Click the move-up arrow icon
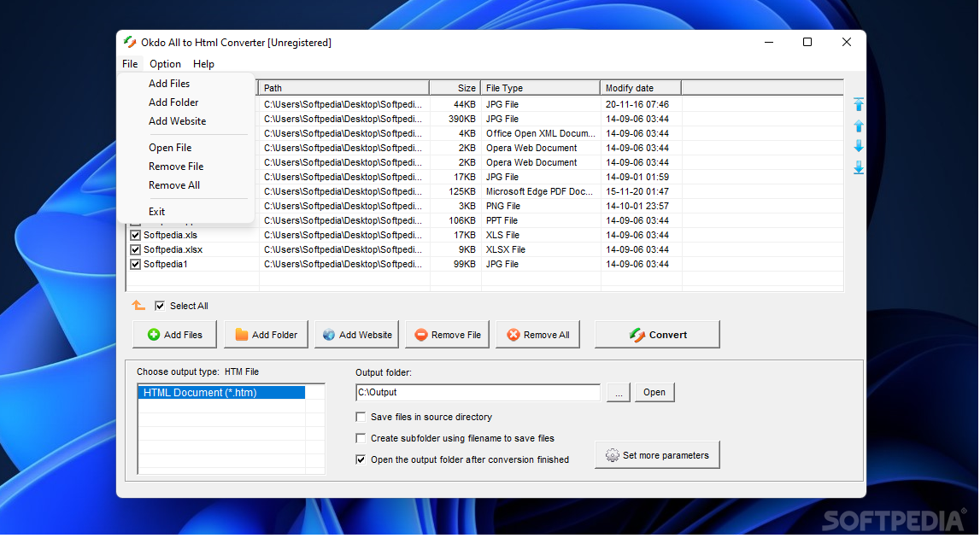 click(859, 126)
